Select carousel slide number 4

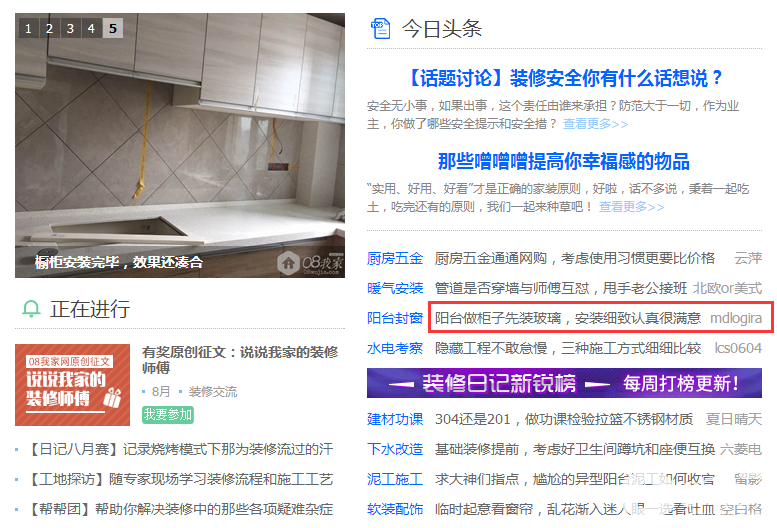click(91, 28)
